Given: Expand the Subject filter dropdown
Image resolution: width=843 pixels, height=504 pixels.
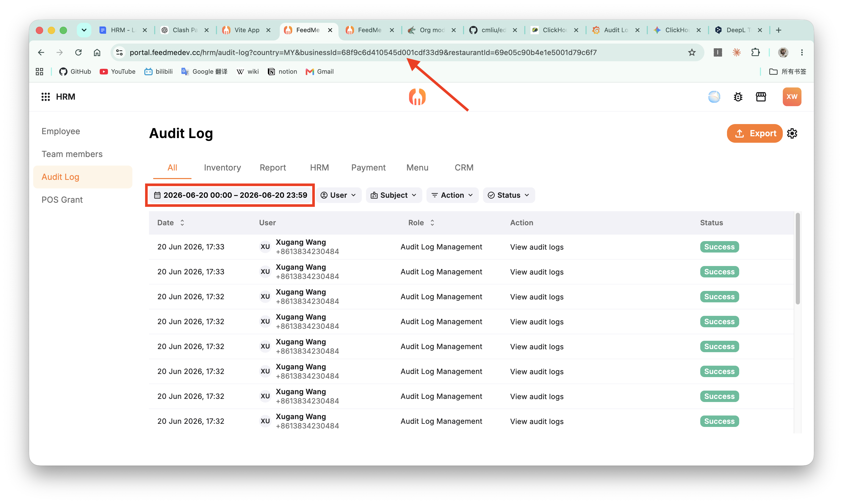Looking at the screenshot, I should (x=394, y=195).
